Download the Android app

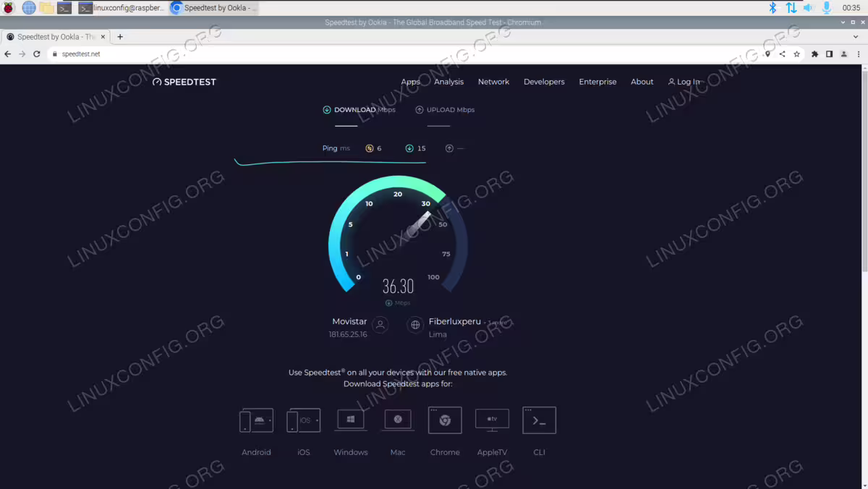256,432
